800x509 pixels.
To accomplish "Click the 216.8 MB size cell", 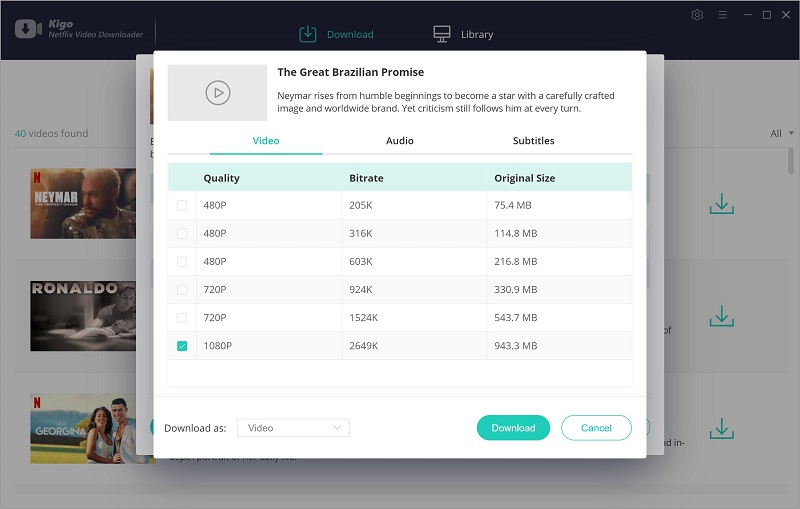I will click(x=515, y=261).
